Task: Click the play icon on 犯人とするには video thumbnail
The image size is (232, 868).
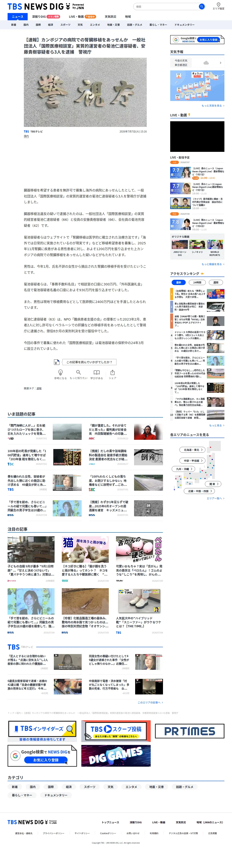Action: click(x=56, y=655)
